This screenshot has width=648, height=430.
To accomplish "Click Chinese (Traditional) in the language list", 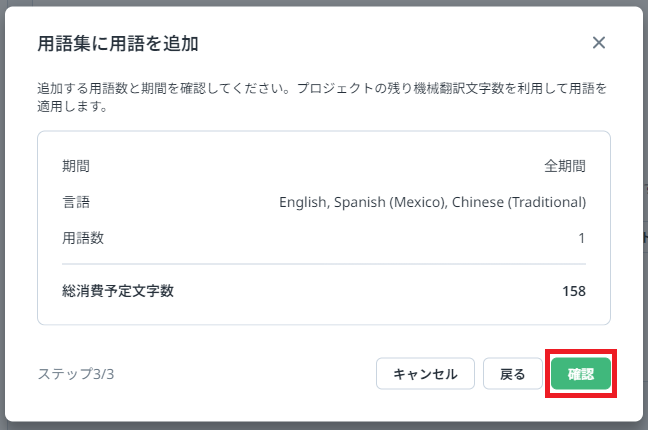I will click(x=519, y=202).
